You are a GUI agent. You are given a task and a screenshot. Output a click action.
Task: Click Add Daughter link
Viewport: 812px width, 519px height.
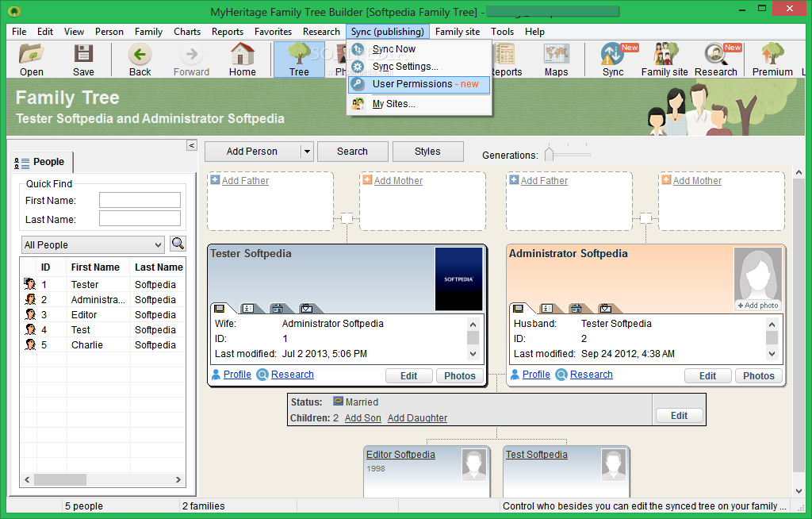417,418
